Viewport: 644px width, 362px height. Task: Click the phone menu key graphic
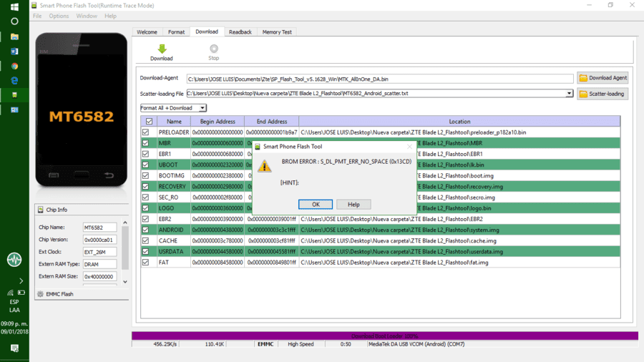pos(54,175)
